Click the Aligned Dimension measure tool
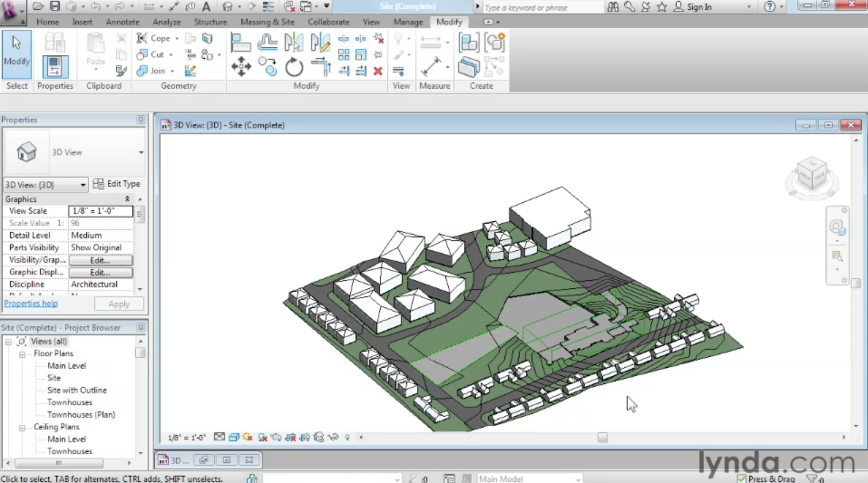Viewport: 868px width, 483px height. coord(431,67)
